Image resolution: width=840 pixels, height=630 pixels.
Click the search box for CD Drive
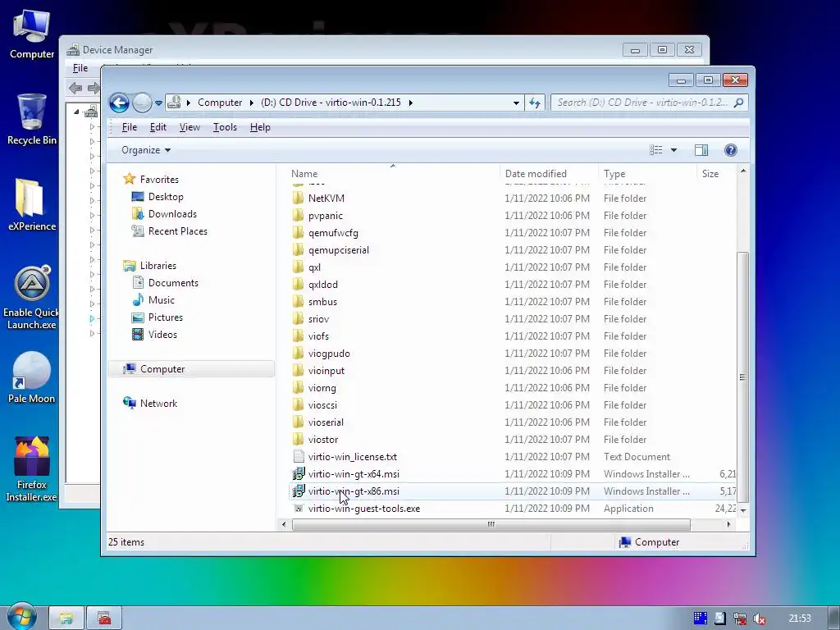[643, 103]
